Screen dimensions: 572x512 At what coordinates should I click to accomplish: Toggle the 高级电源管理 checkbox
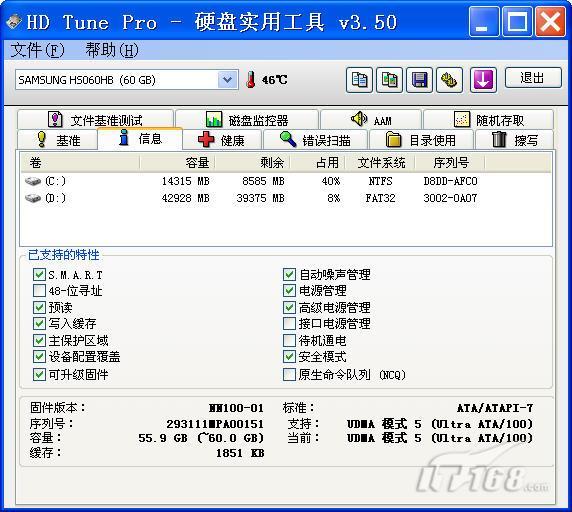click(x=289, y=307)
